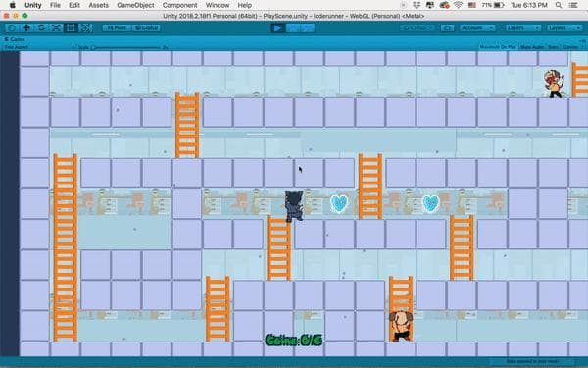Click the left blue heart collectible

(x=339, y=204)
